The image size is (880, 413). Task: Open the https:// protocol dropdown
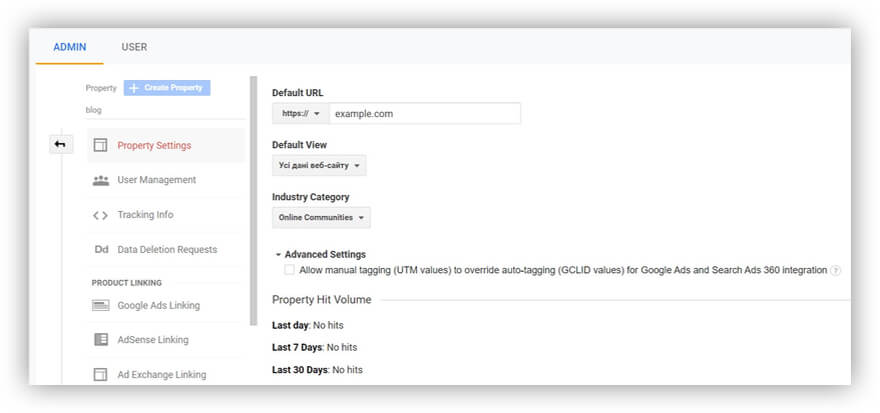(x=300, y=113)
